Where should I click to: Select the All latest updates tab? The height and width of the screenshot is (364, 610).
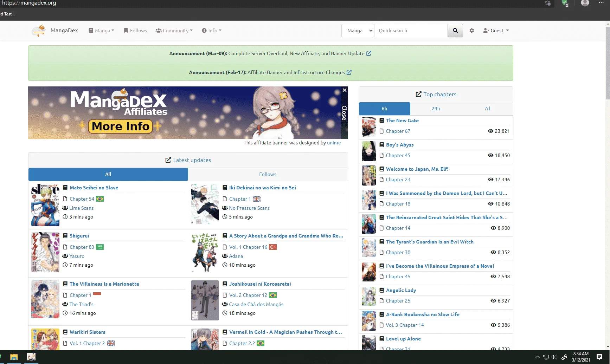[108, 174]
